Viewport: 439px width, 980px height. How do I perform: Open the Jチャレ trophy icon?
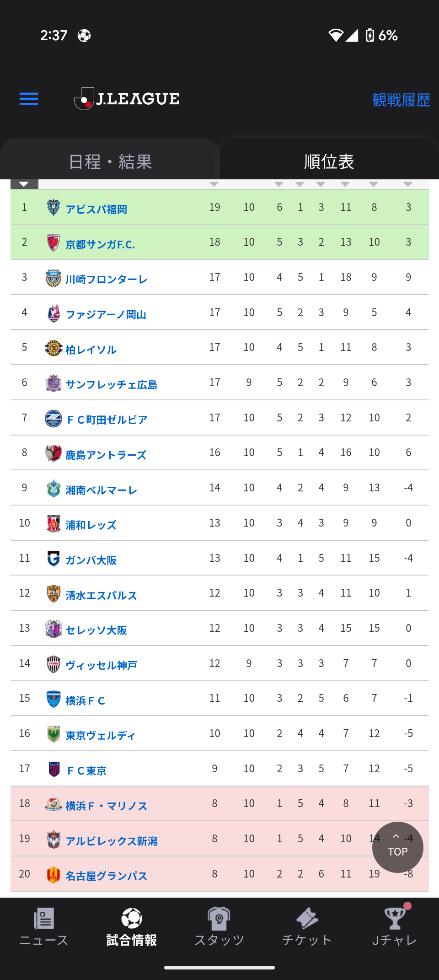(x=395, y=918)
